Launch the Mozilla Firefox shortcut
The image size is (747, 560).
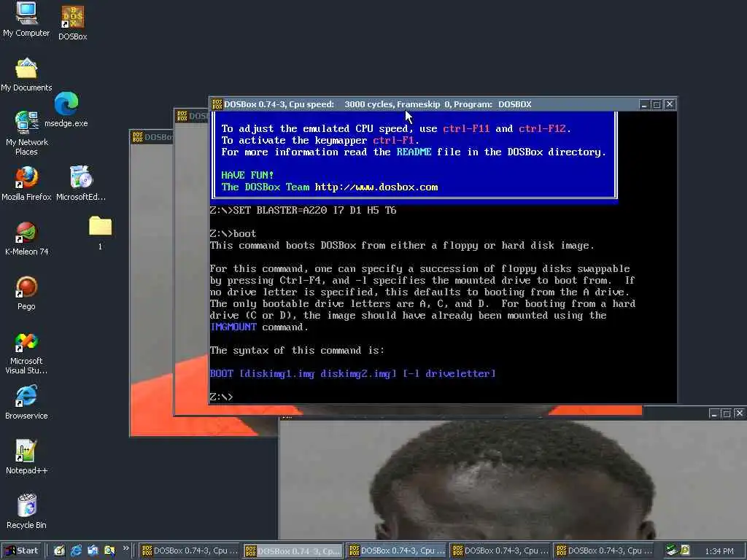[27, 184]
